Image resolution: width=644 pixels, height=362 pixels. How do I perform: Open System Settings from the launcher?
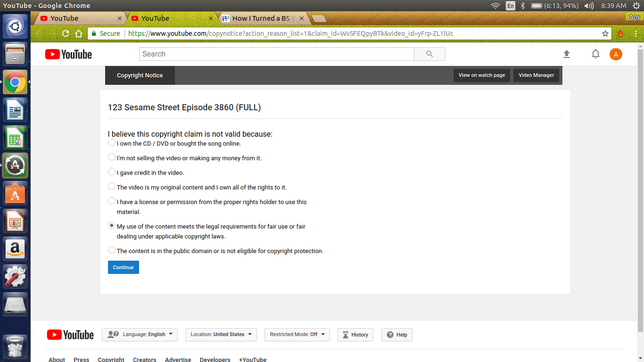15,277
